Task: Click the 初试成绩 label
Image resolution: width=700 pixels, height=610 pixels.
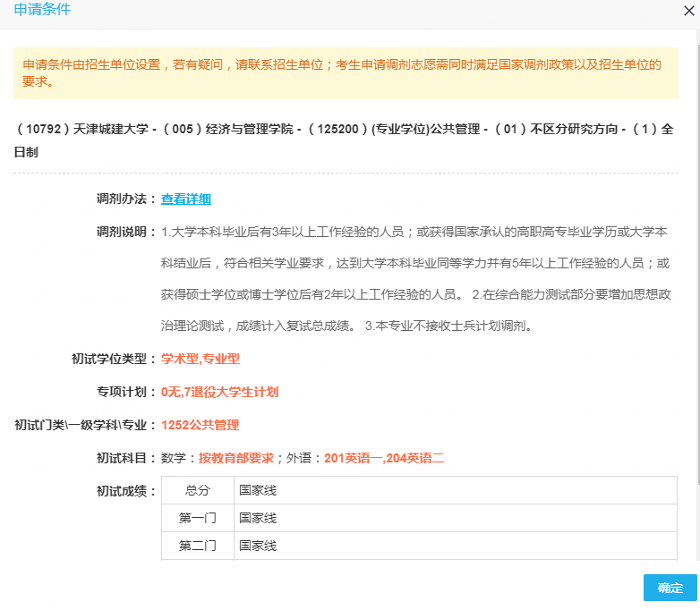Action: coord(125,491)
